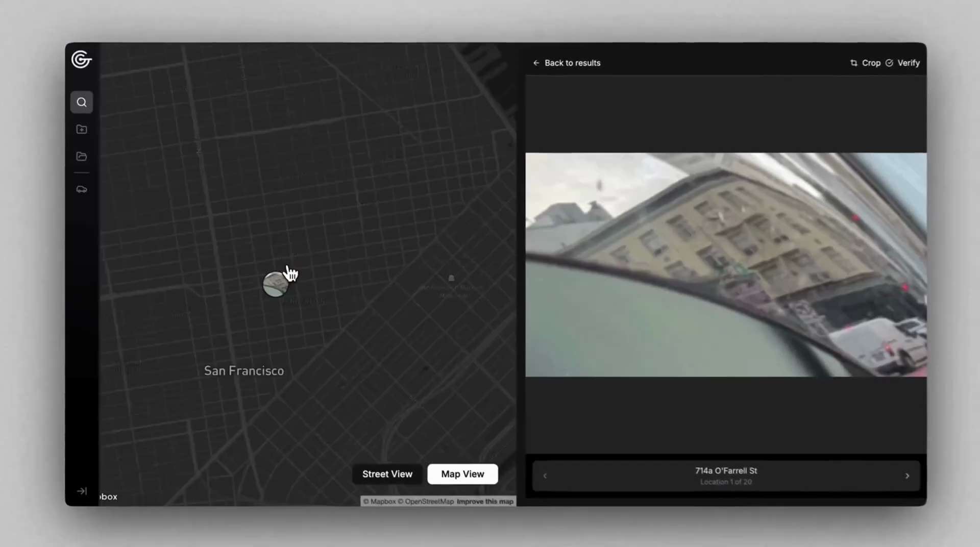Click the 714a O'Farrell St location label
This screenshot has width=980, height=547.
[726, 471]
